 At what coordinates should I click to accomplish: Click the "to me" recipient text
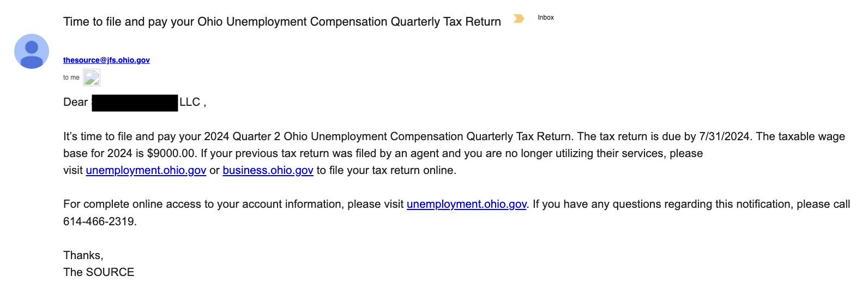[x=71, y=77]
